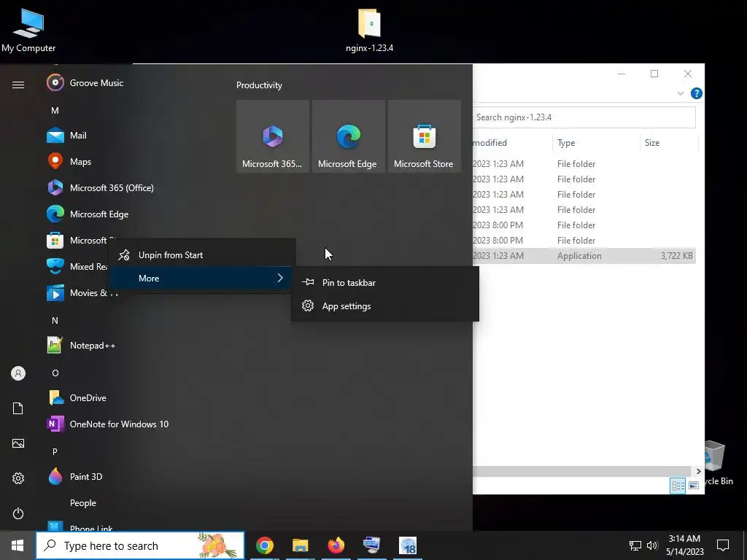This screenshot has height=560, width=747.
Task: Launch Notepad++ from the Start menu
Action: [x=82, y=345]
